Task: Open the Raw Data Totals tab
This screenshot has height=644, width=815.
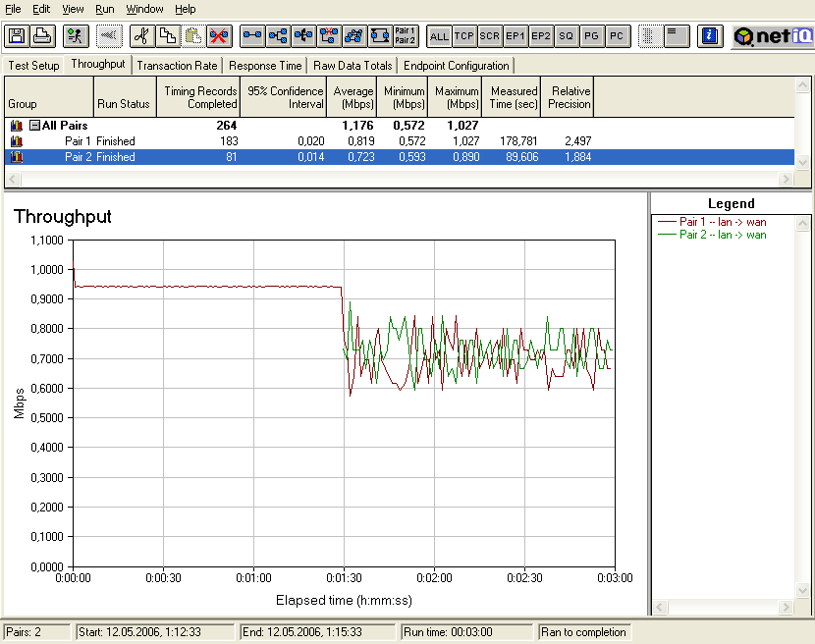Action: (x=353, y=66)
